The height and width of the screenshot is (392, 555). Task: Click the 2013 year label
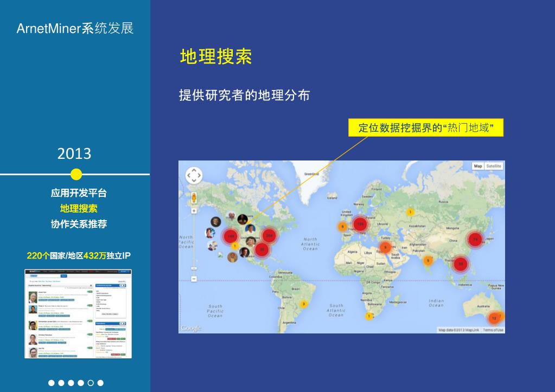[74, 153]
